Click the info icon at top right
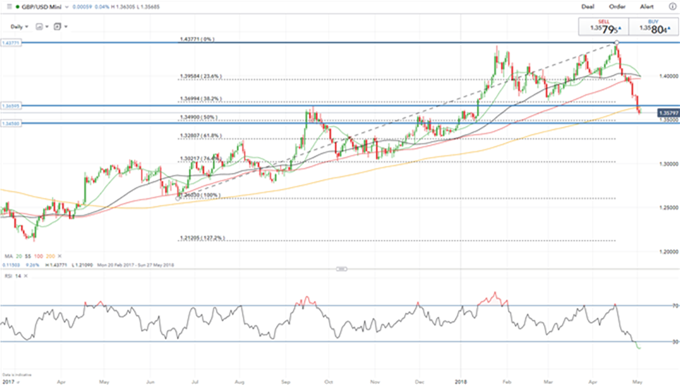 [672, 7]
